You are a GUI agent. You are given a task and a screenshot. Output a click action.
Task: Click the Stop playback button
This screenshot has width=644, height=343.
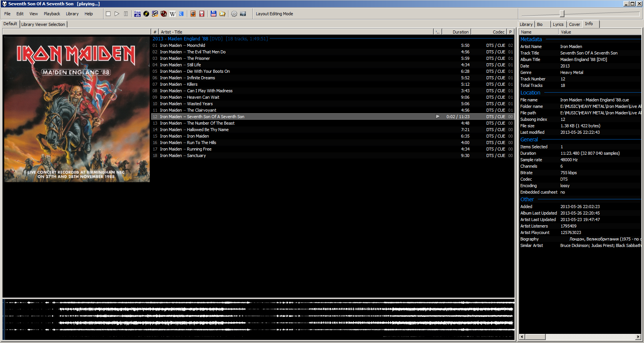(108, 14)
